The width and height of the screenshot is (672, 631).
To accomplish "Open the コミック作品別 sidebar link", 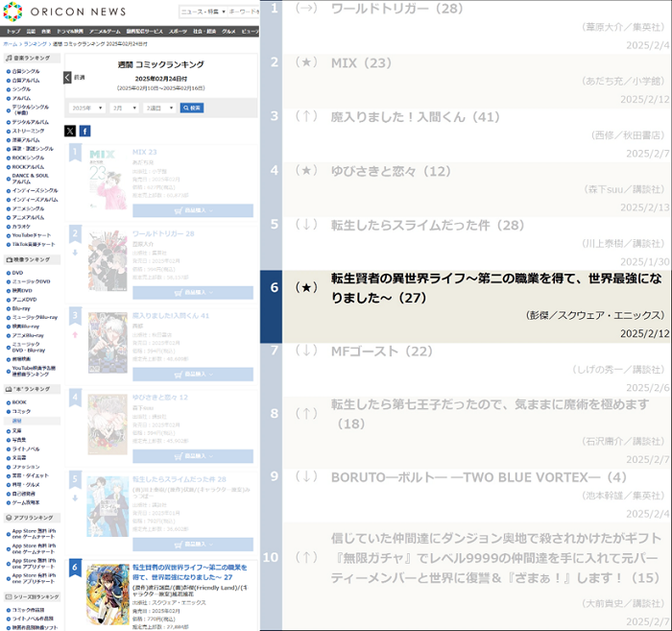I will point(28,610).
